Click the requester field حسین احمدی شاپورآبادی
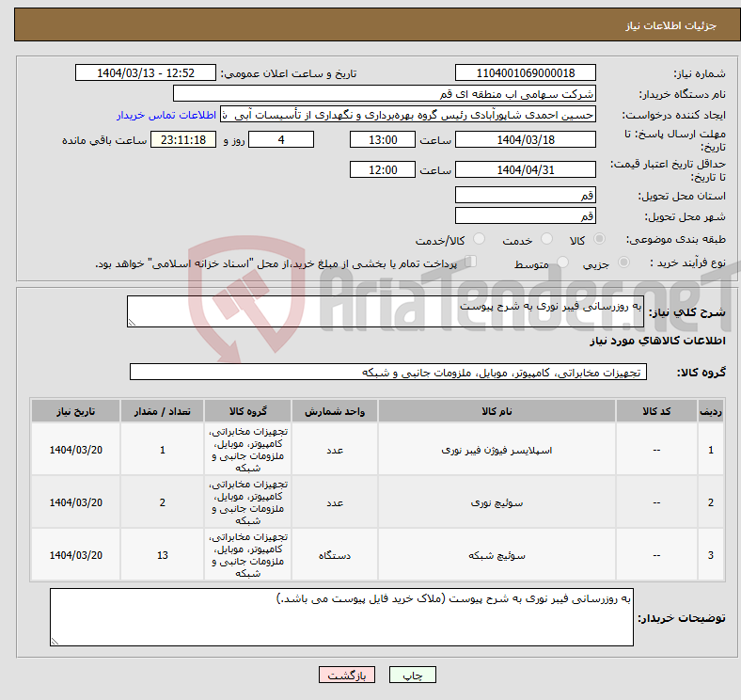 click(x=408, y=115)
